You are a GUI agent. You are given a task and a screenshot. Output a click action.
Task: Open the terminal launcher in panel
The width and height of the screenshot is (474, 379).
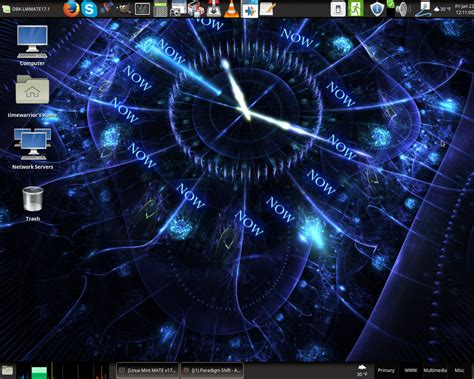(x=142, y=9)
